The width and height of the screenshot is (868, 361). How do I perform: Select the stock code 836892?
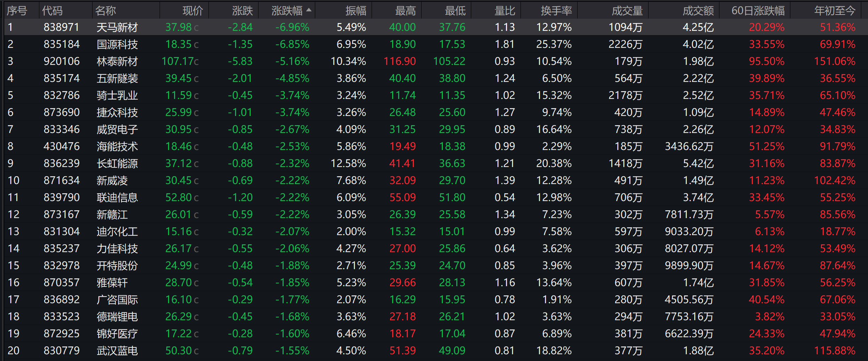tap(61, 300)
